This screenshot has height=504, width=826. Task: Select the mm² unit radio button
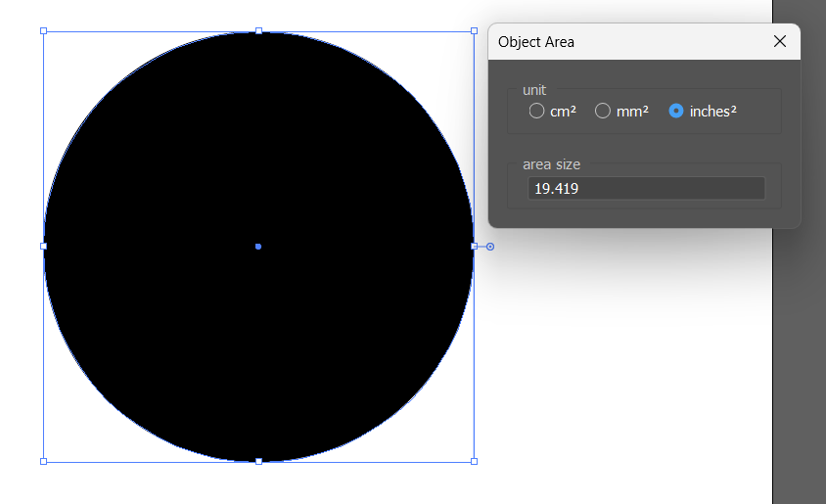click(603, 112)
